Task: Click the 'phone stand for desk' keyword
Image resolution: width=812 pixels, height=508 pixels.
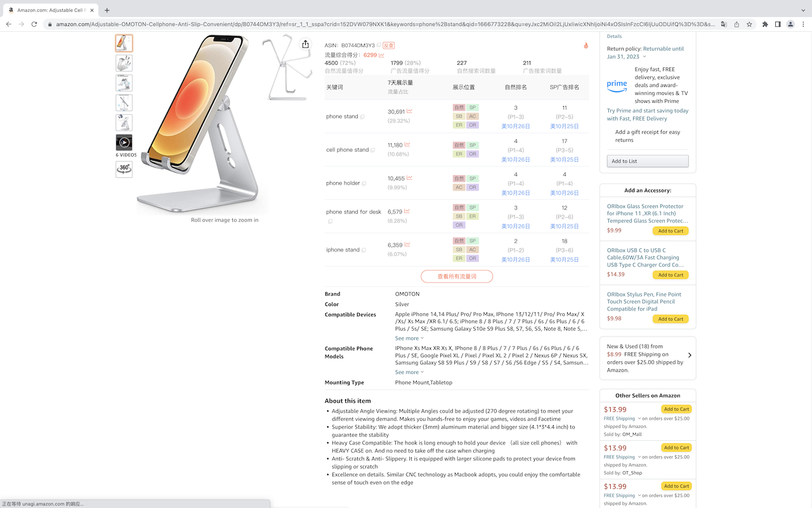Action: pyautogui.click(x=353, y=212)
